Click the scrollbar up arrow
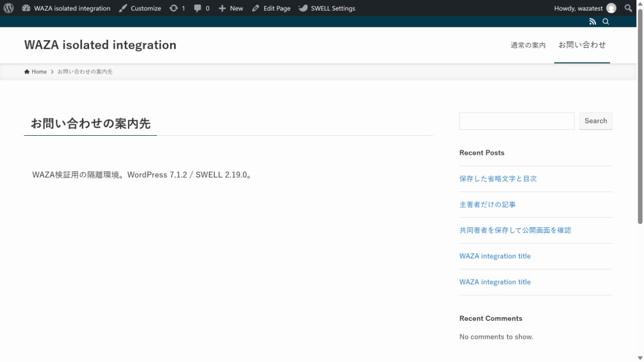Screen dimensions: 644x362 (x=640, y=4)
